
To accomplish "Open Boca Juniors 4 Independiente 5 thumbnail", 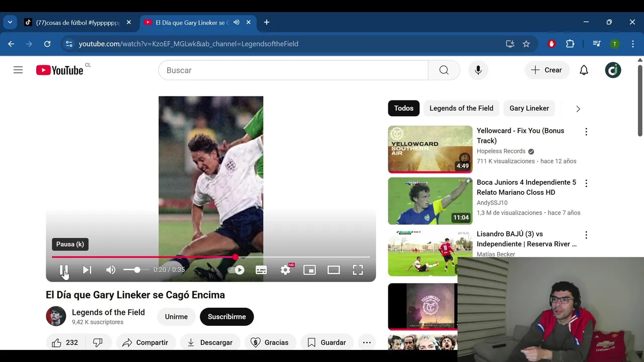I will [x=430, y=201].
